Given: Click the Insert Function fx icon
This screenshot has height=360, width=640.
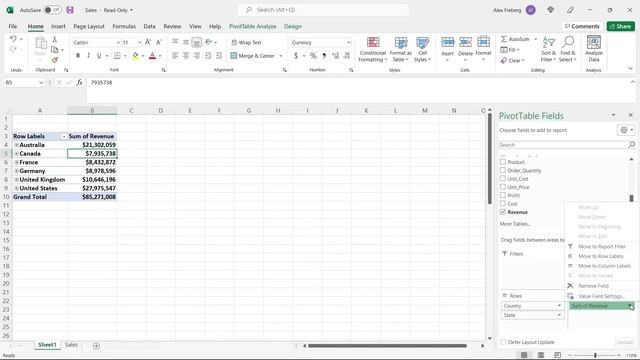Looking at the screenshot, I should tap(79, 82).
